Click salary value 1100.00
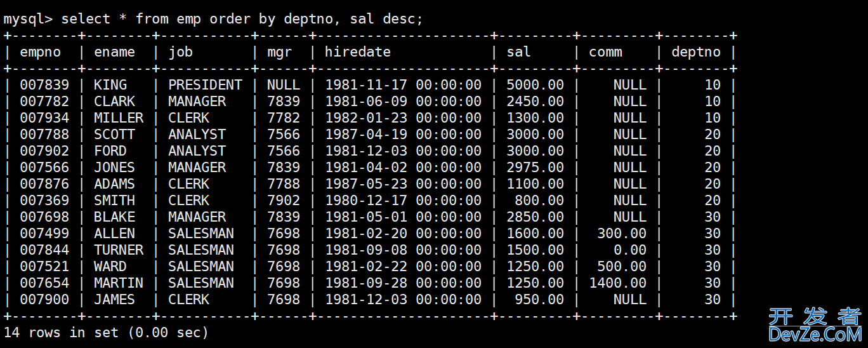 pyautogui.click(x=535, y=184)
